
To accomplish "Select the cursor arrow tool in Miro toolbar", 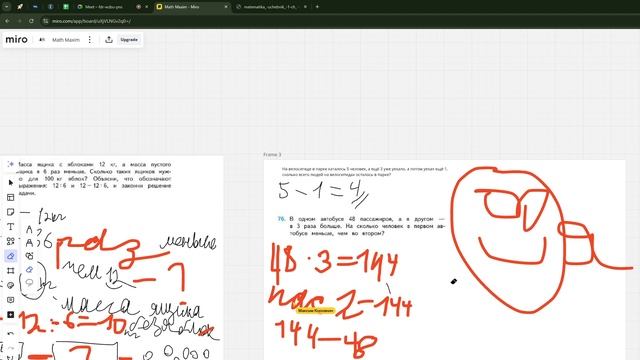I will [x=11, y=182].
